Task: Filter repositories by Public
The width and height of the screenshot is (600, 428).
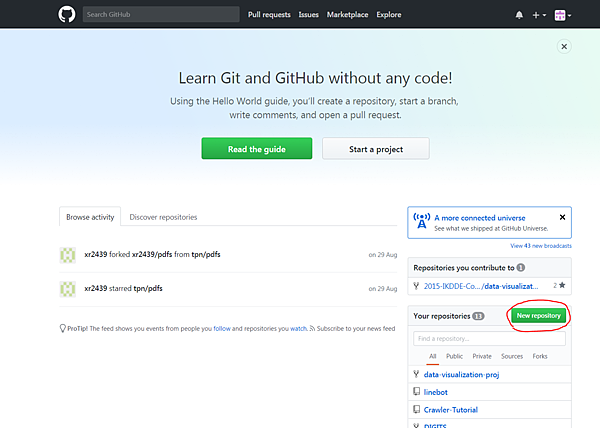Action: (454, 356)
